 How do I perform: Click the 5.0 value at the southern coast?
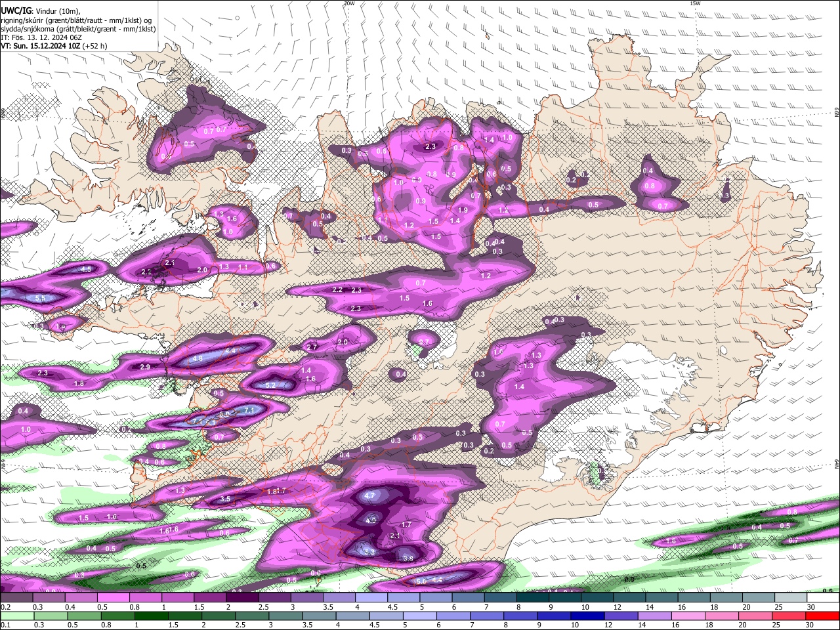tap(421, 581)
